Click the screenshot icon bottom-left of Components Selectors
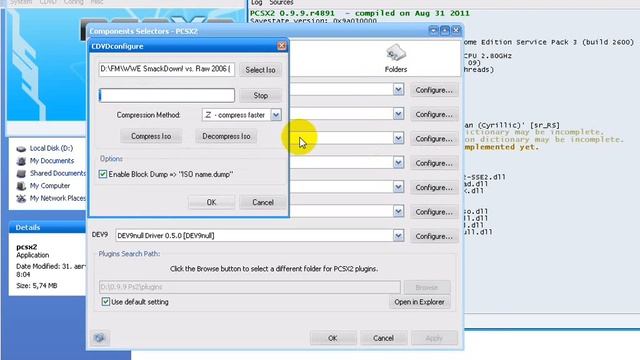640x360 pixels. coord(100,338)
